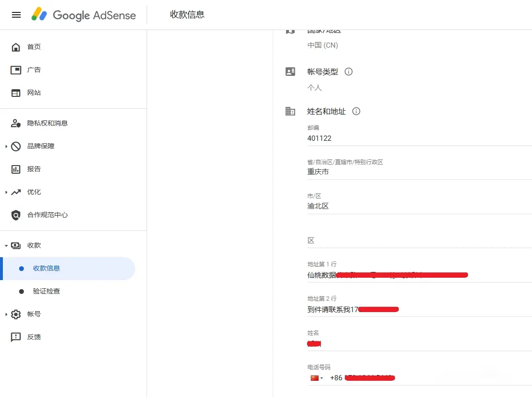Click the Google AdSense logo
This screenshot has width=532, height=397.
coord(83,15)
